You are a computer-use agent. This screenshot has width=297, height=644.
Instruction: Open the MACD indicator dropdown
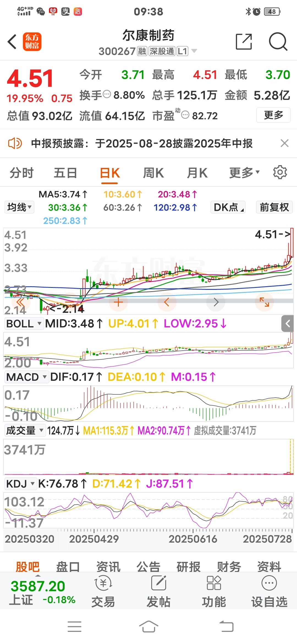pyautogui.click(x=26, y=377)
